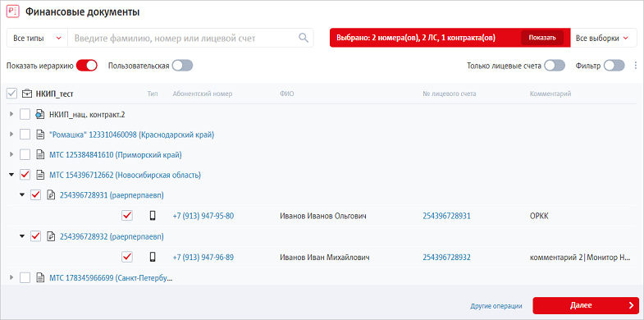The image size is (644, 320).
Task: Uncheck the 254396728931 (раерперпаевп) checkbox
Action: [36, 195]
